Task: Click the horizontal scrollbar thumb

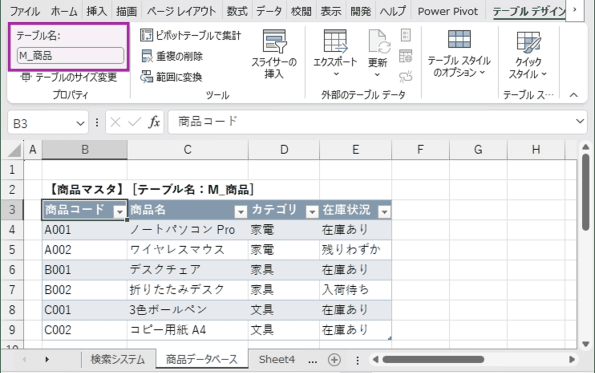Action: point(433,359)
